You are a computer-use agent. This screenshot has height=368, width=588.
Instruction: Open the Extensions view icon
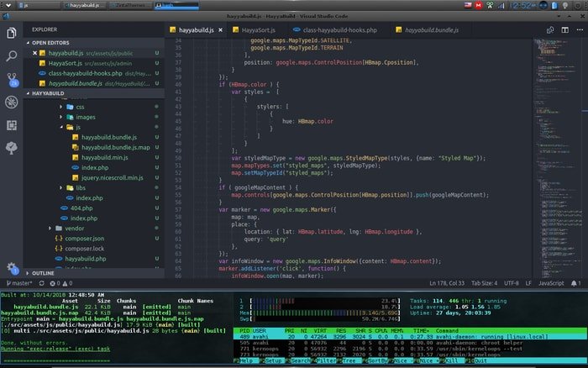(11, 125)
